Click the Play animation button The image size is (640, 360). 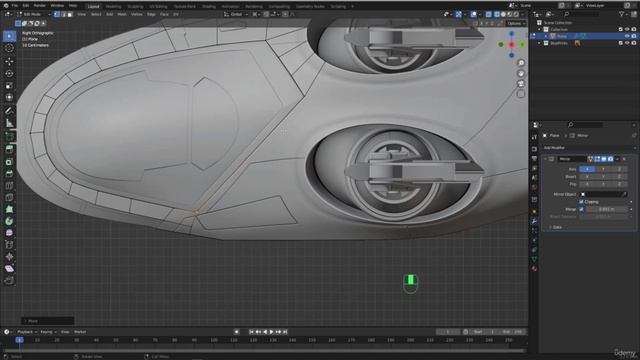coord(271,332)
